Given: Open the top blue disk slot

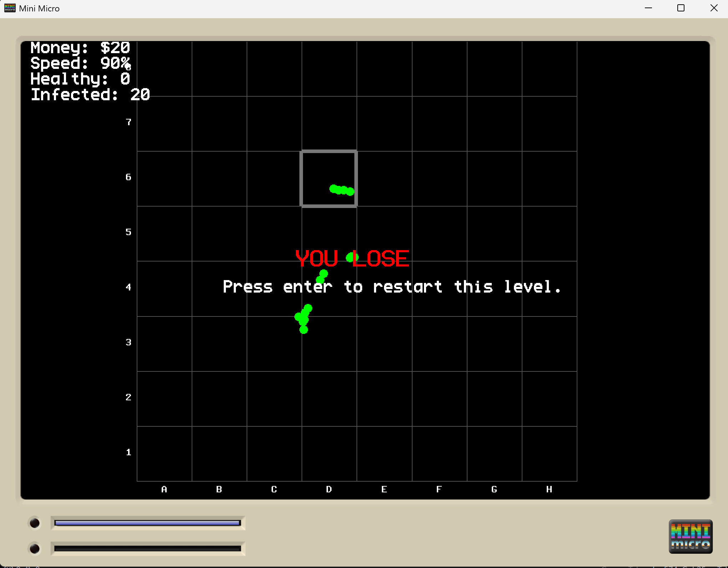Looking at the screenshot, I should pos(147,523).
